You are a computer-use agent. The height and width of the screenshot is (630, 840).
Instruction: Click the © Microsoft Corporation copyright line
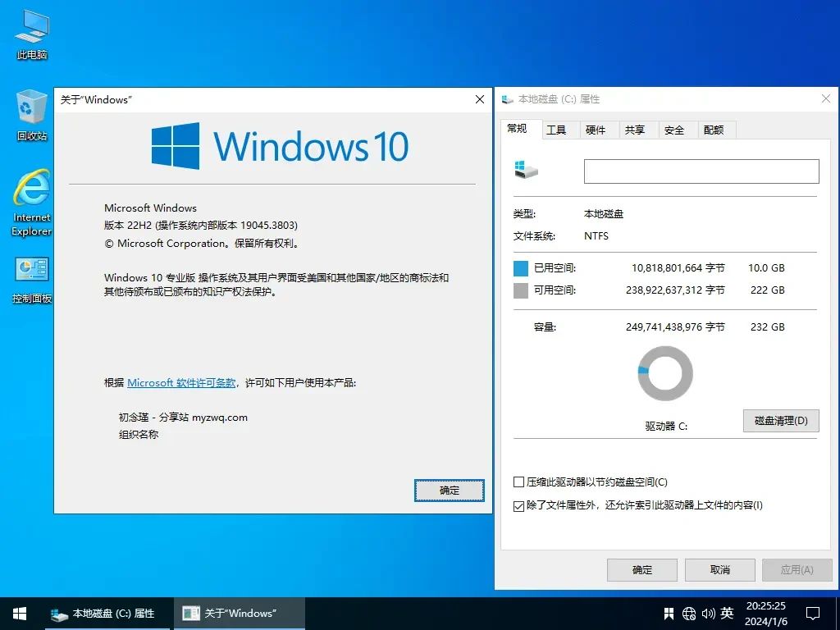(x=202, y=243)
